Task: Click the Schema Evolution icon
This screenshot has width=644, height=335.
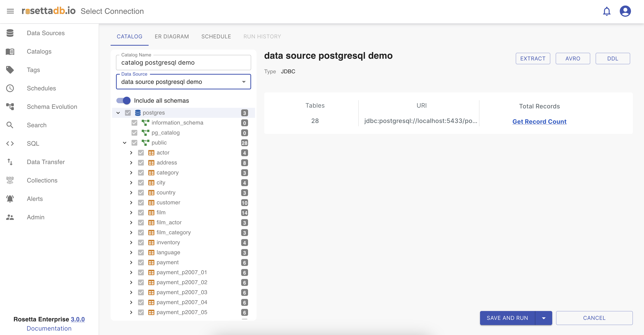Action: point(10,107)
